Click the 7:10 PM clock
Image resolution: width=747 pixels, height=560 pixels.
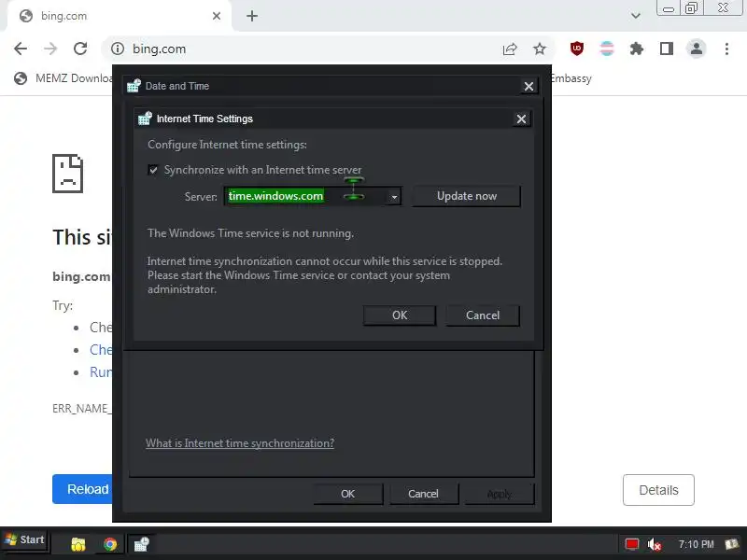(696, 544)
